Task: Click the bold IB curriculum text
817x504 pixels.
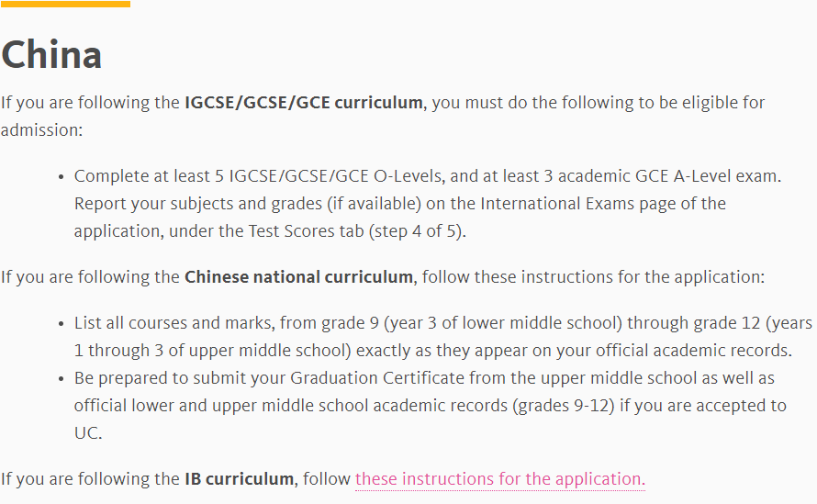Action: [x=240, y=478]
